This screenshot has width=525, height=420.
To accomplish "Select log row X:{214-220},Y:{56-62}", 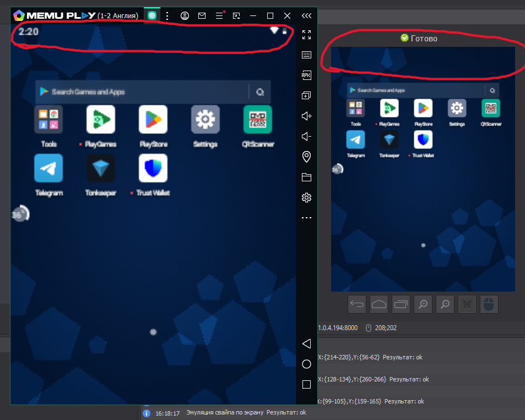I will tap(370, 357).
